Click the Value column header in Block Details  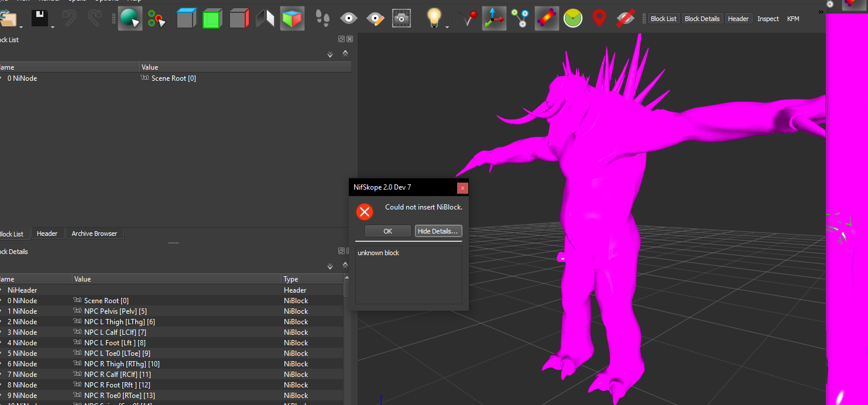click(x=177, y=279)
